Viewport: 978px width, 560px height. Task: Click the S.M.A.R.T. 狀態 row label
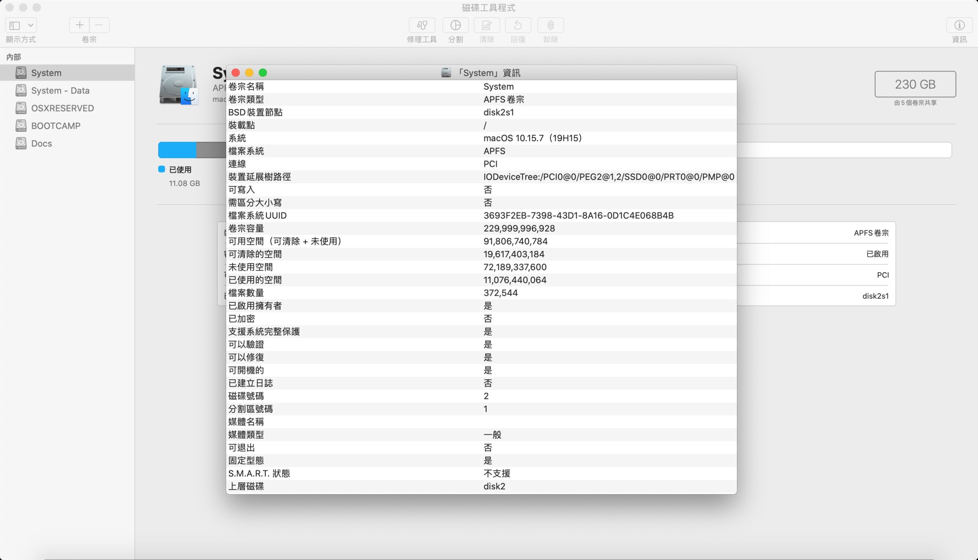click(x=259, y=473)
